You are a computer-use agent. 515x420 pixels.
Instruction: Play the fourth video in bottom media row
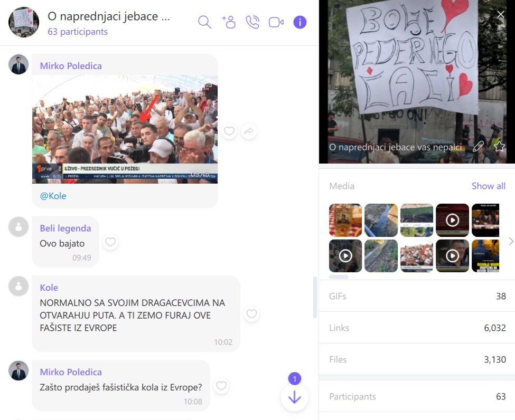point(452,255)
